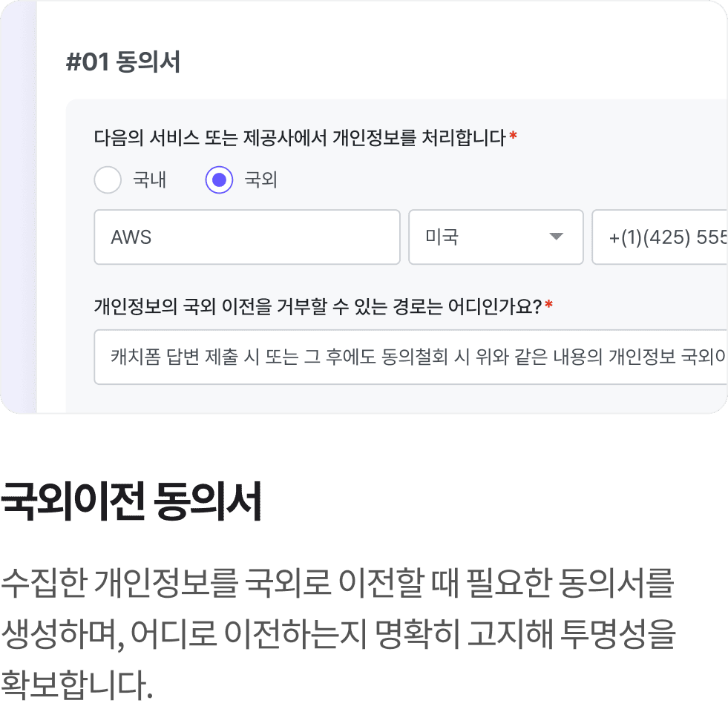Select the 국외 radio button
The height and width of the screenshot is (709, 728).
219,179
